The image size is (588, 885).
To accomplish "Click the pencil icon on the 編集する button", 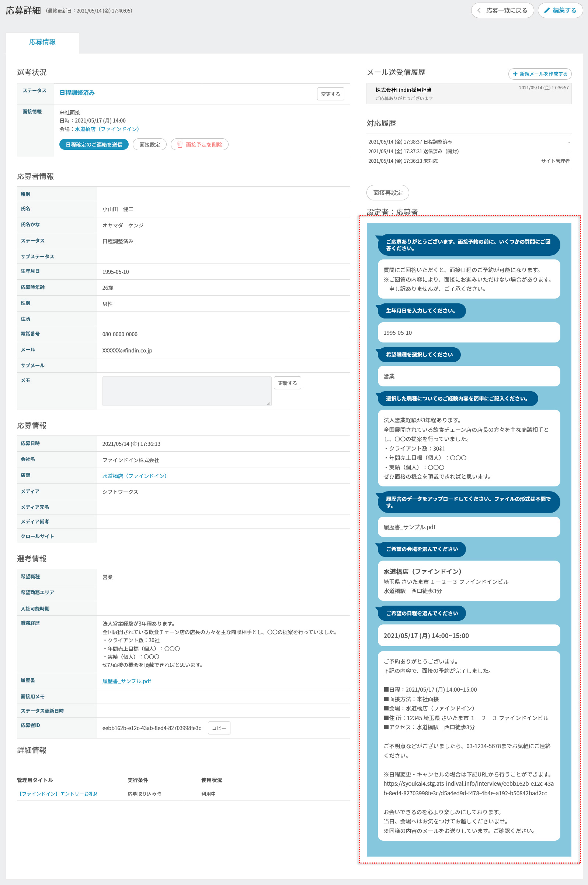I will 547,10.
